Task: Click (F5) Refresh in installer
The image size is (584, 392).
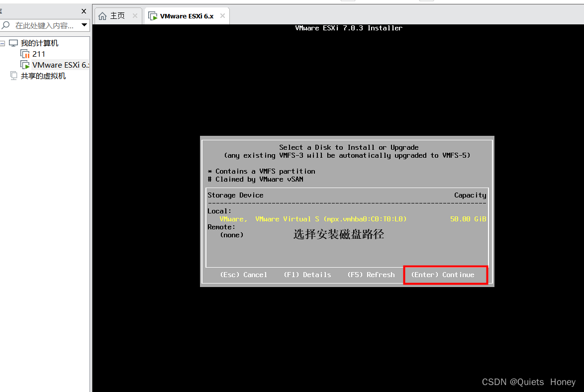Action: pyautogui.click(x=371, y=275)
